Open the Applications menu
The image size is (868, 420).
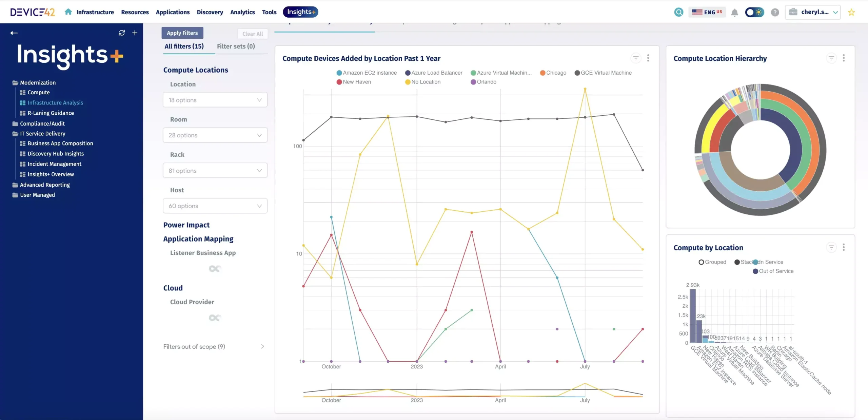[173, 12]
